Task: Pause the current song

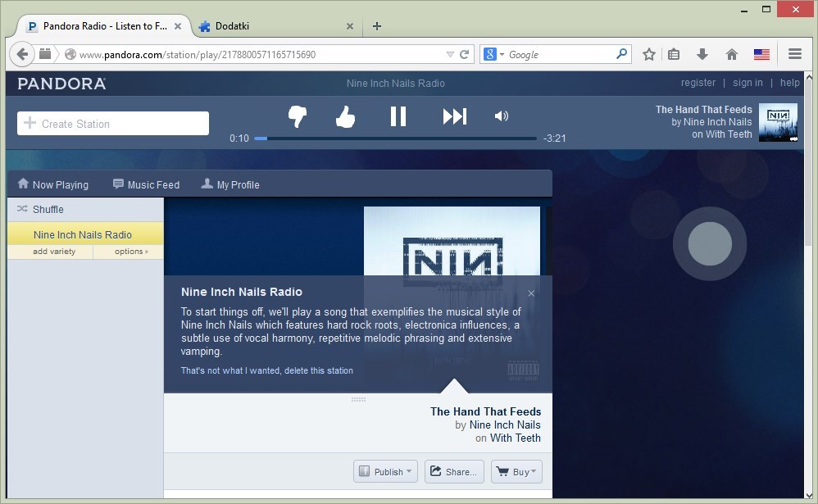Action: tap(398, 116)
